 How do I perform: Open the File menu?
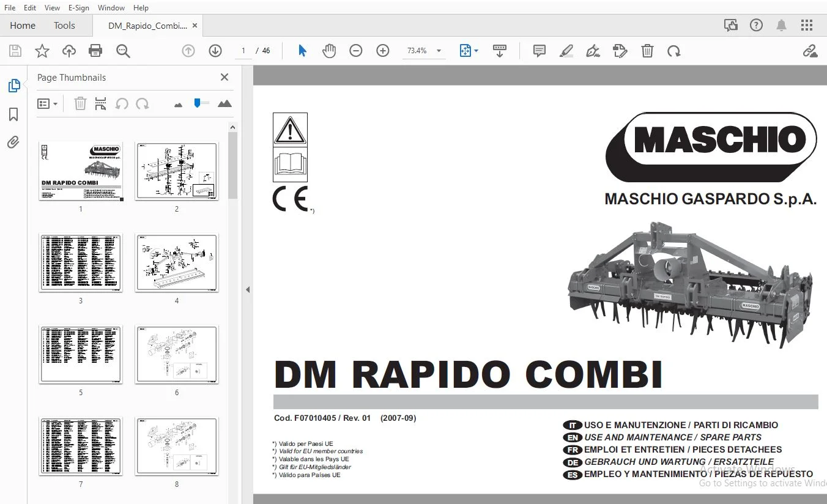point(10,7)
